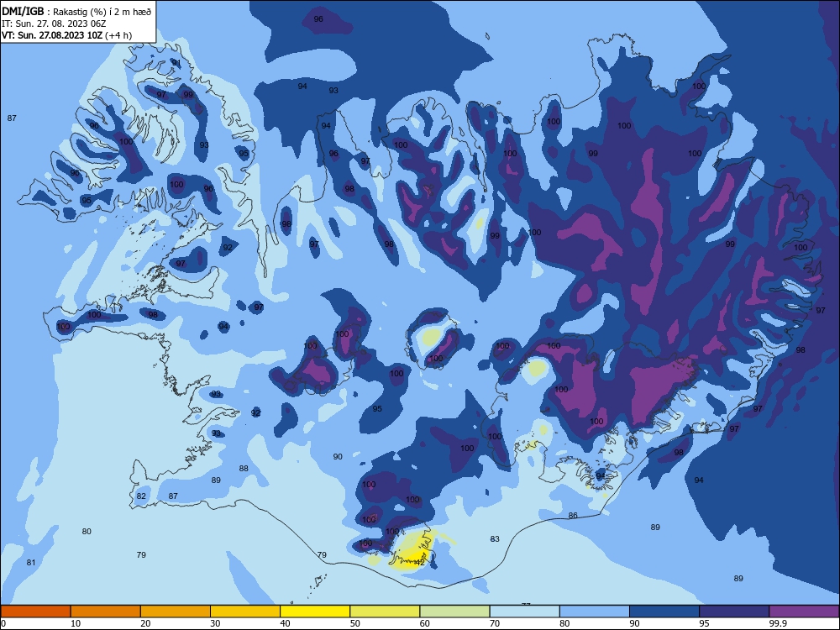This screenshot has height=630, width=840.
Task: Select the purple above-99.9 legend swatch
Action: coord(805,612)
